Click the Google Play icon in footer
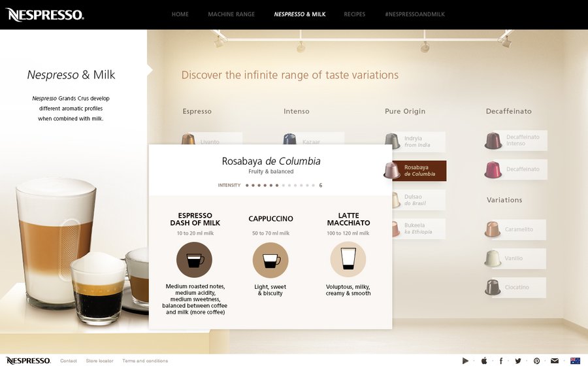 click(465, 361)
